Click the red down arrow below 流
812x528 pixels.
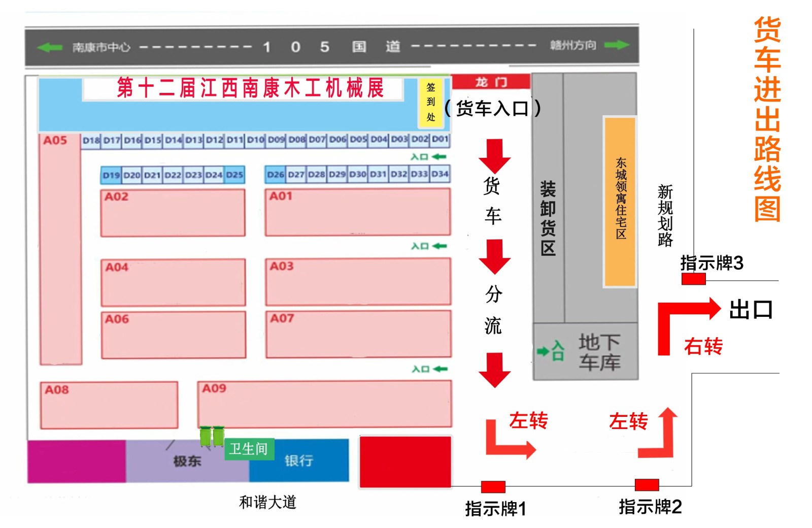click(494, 371)
